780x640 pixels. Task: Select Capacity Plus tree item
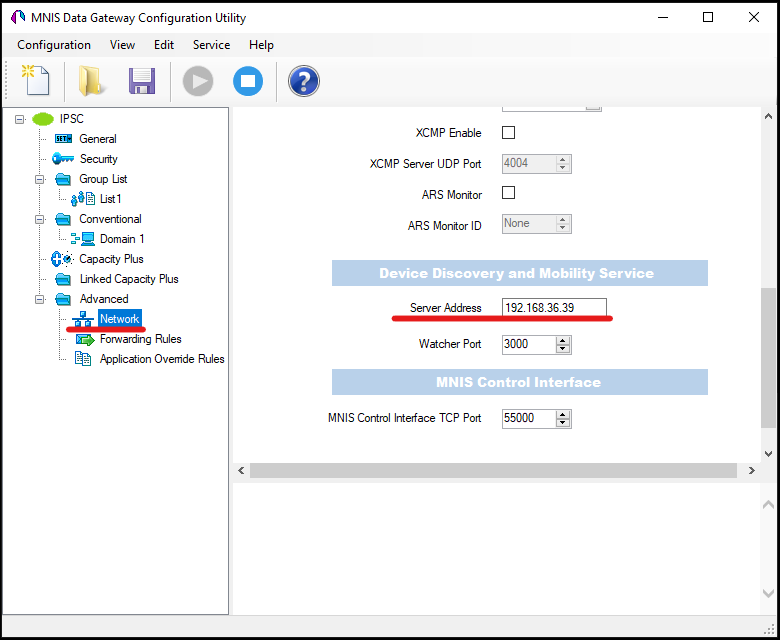click(111, 259)
